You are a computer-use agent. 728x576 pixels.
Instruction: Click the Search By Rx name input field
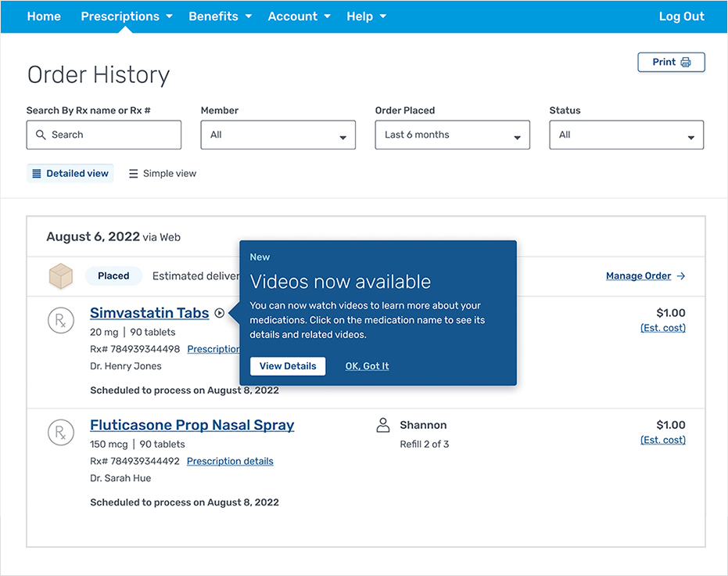point(103,135)
